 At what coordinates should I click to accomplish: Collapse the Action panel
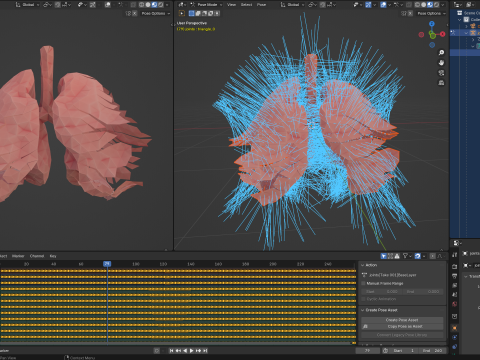(363, 265)
